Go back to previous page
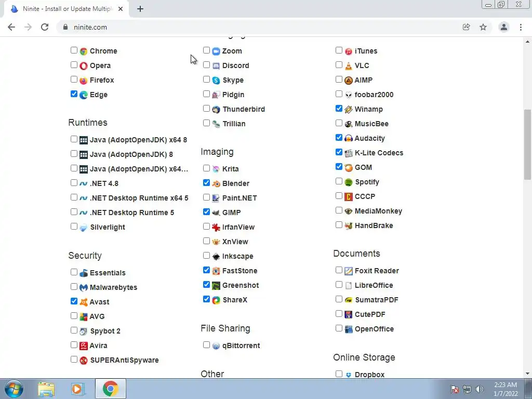 click(x=11, y=27)
